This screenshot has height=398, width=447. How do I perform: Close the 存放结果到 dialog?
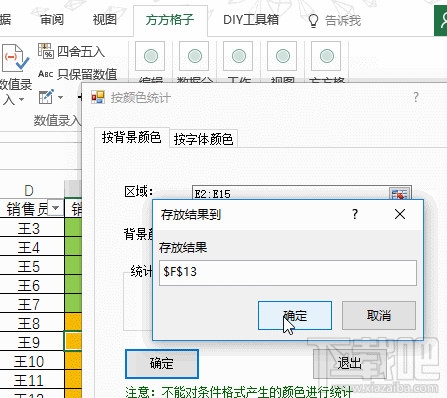click(x=400, y=214)
